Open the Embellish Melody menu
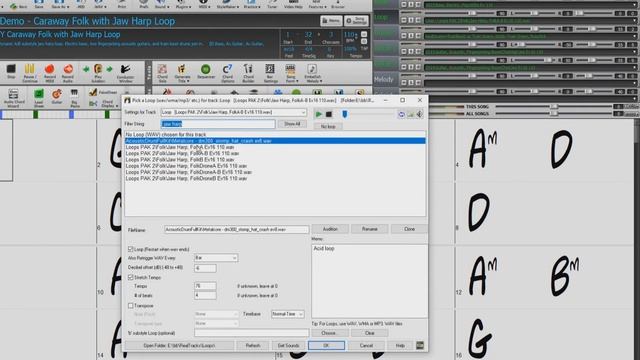The width and height of the screenshot is (640, 360). pyautogui.click(x=312, y=73)
